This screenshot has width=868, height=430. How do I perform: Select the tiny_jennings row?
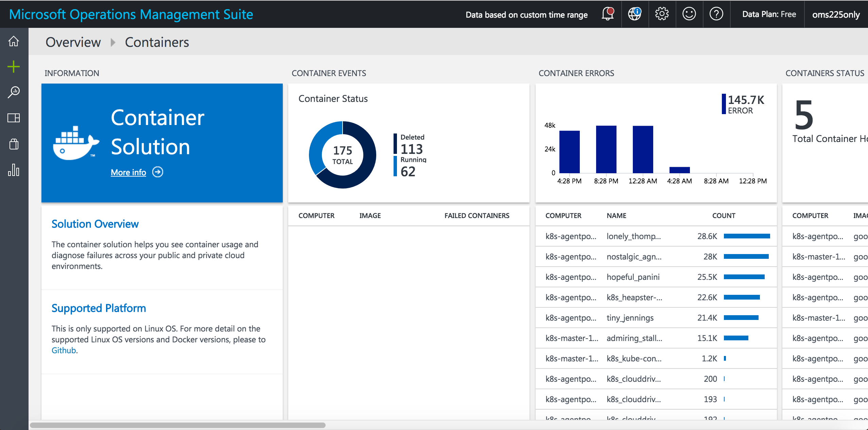pos(656,318)
